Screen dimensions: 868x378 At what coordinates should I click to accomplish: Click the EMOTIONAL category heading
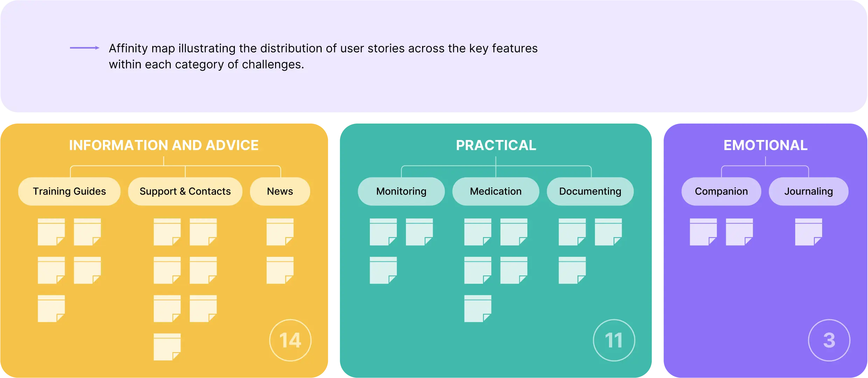[765, 145]
